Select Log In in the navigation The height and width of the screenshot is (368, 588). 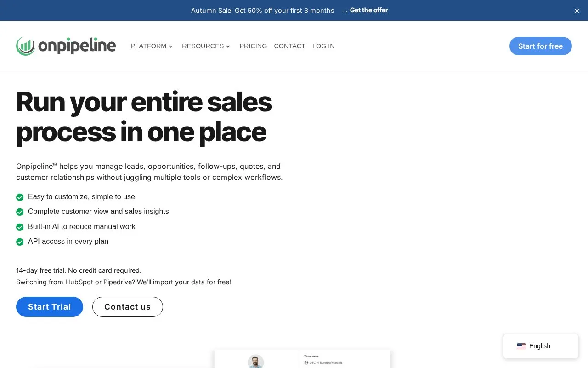(323, 46)
